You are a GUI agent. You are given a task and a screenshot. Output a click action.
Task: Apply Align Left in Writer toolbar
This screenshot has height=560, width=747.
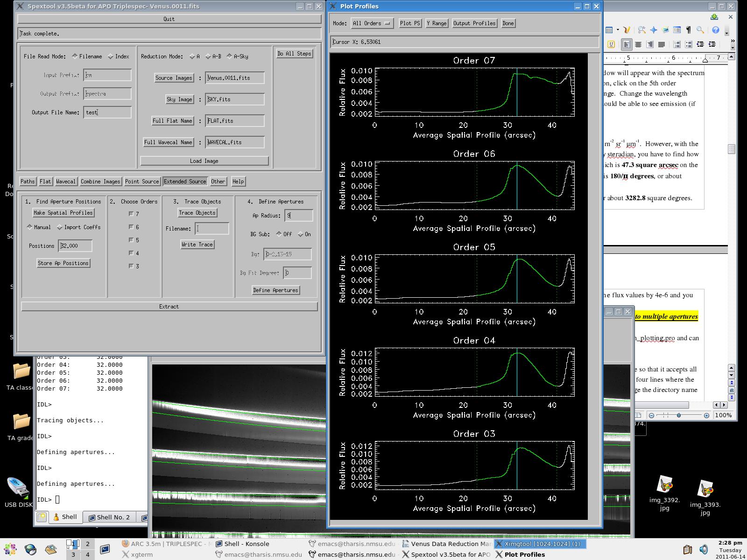[627, 44]
